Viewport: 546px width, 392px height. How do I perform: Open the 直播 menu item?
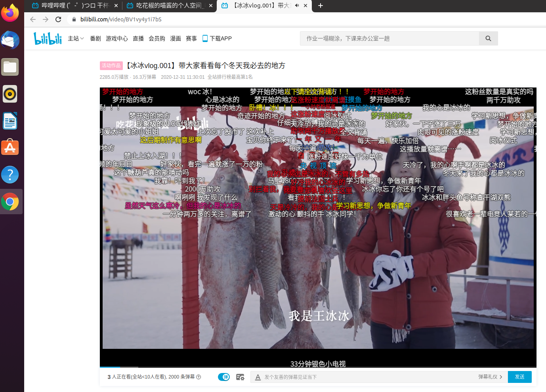(138, 38)
